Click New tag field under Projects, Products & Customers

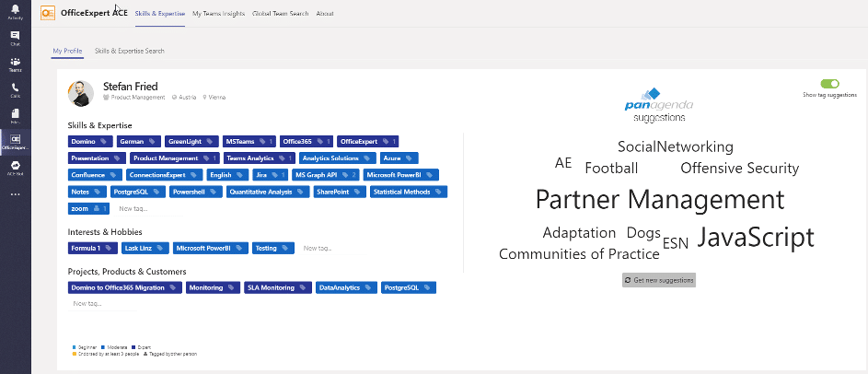click(x=87, y=303)
